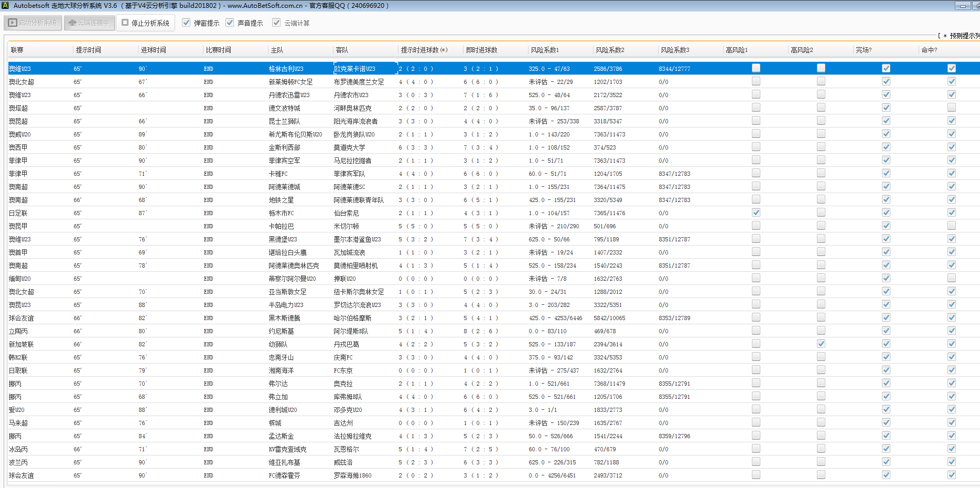Toggle the 云端计算 checkbox
The image size is (980, 488).
point(276,23)
